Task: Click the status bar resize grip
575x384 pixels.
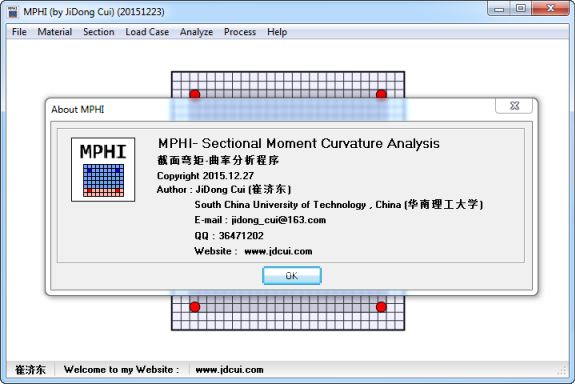Action: pyautogui.click(x=562, y=371)
